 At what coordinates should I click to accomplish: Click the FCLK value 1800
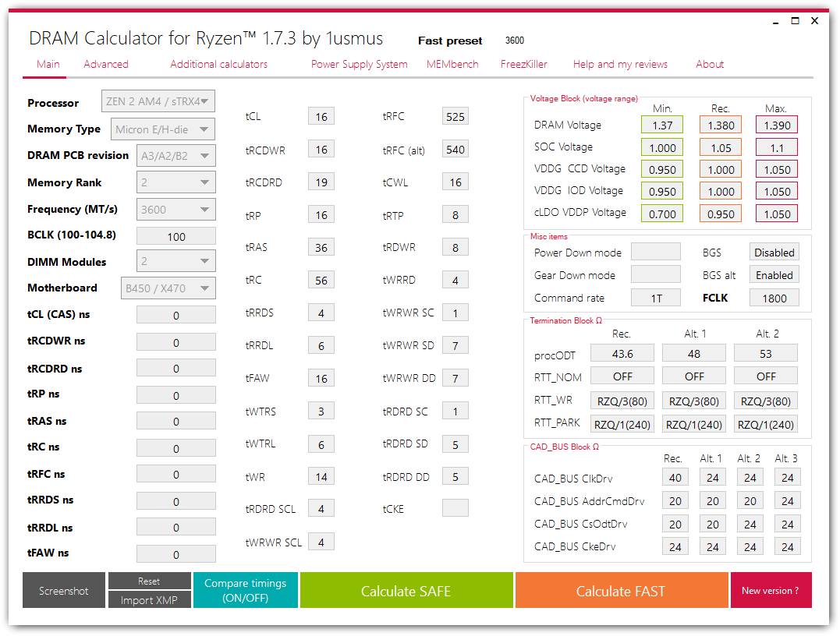pyautogui.click(x=774, y=298)
